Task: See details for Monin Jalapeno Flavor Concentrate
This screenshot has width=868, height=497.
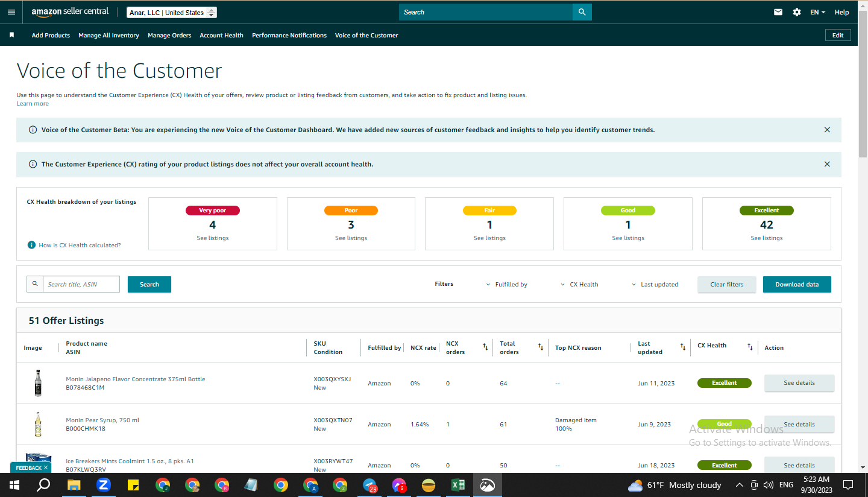Action: click(799, 383)
